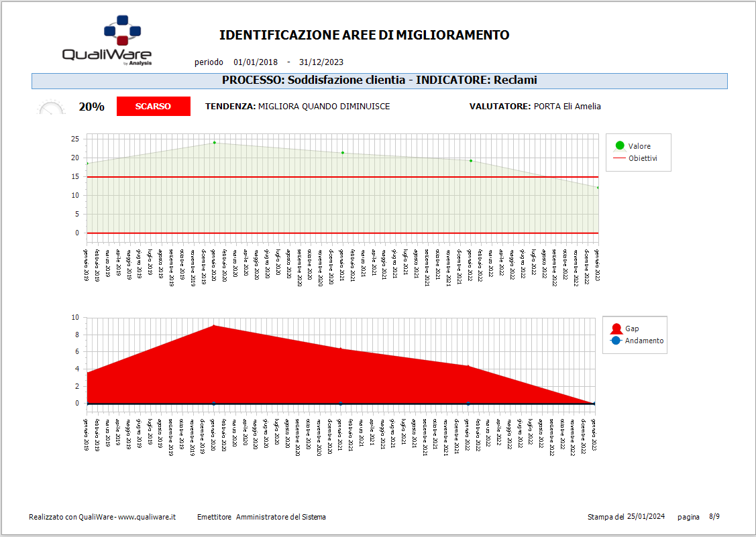Click the PROCESSO Soddisfazione clientia header bar
The width and height of the screenshot is (756, 537).
pyautogui.click(x=379, y=80)
